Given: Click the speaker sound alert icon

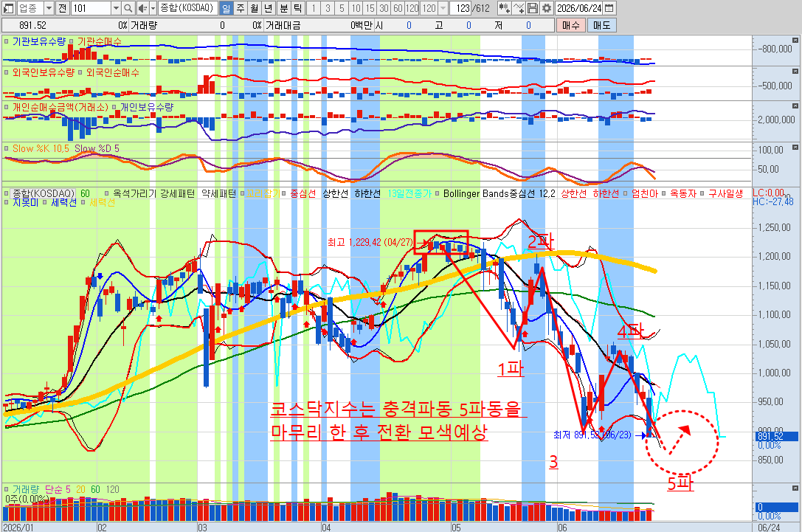Looking at the screenshot, I should 142,8.
